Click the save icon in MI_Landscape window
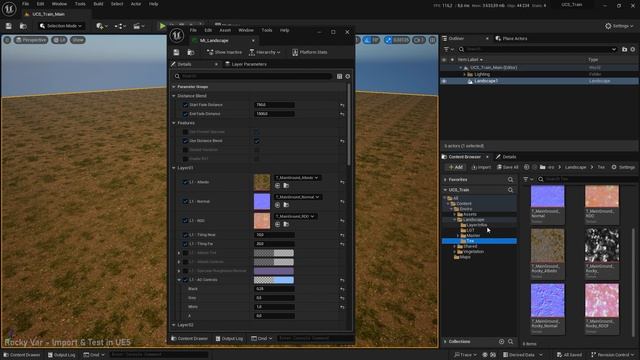 click(x=176, y=52)
